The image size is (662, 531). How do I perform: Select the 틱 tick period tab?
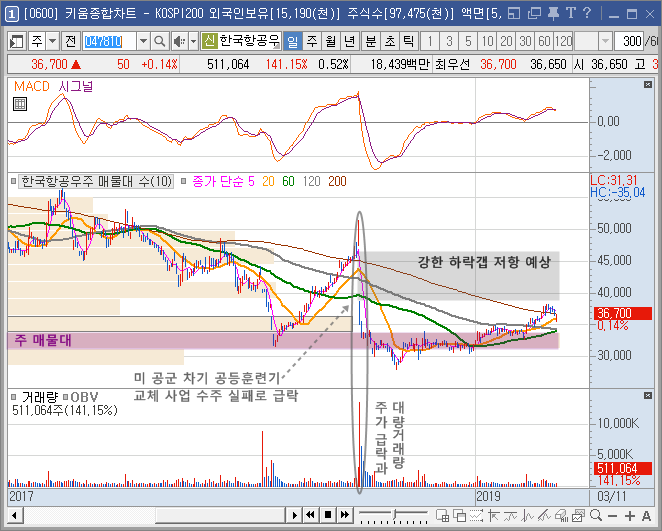408,41
